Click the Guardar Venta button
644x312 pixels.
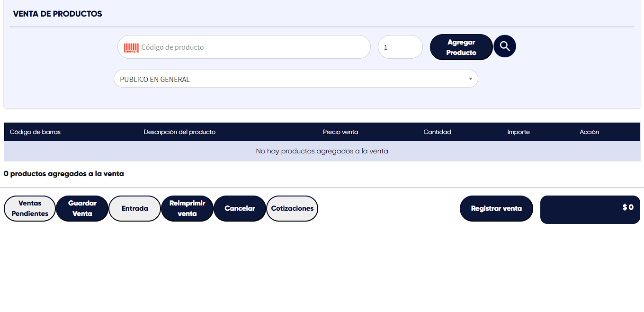click(82, 208)
